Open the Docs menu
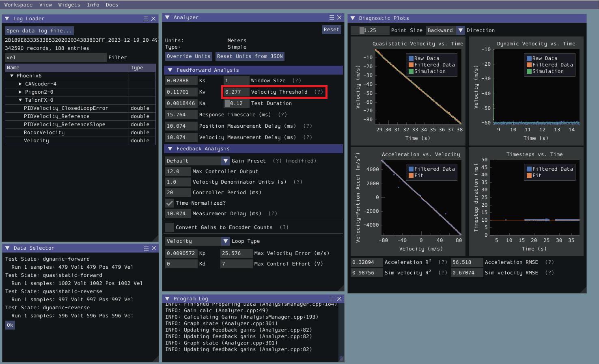This screenshot has height=364, width=599. click(112, 4)
